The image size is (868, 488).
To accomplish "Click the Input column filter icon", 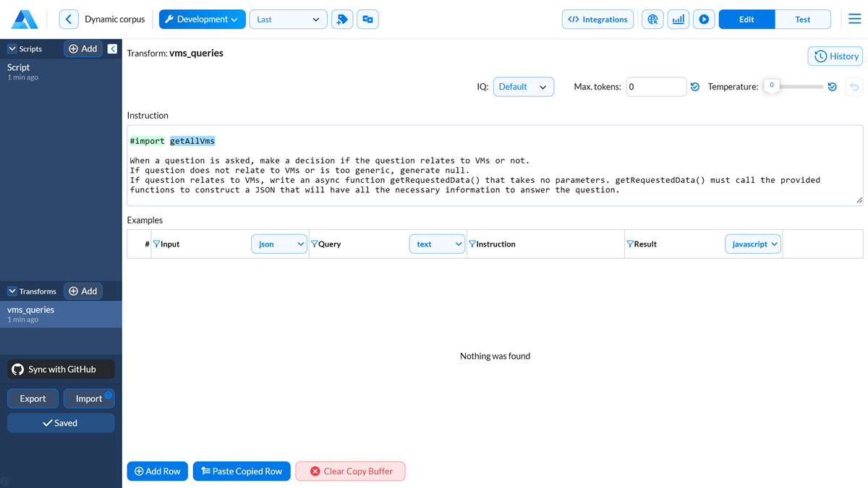I will coord(156,244).
